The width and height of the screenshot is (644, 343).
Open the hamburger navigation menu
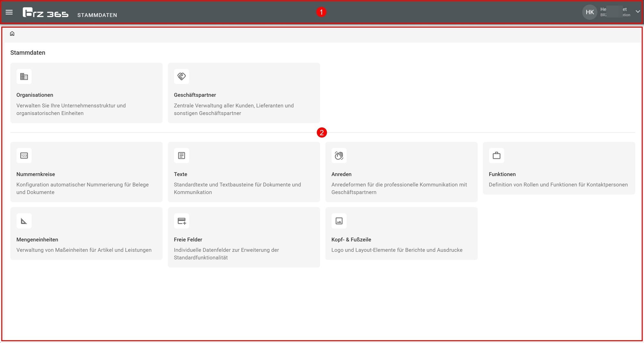coord(9,12)
